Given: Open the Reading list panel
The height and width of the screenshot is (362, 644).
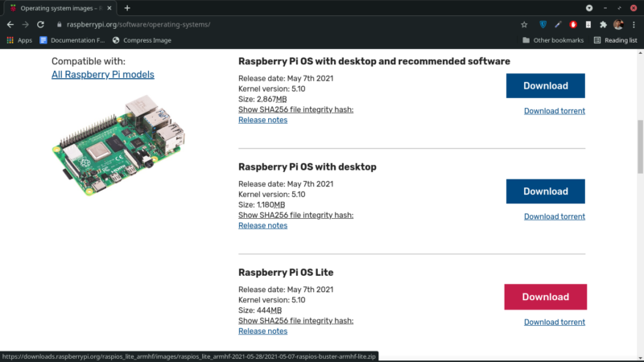Looking at the screenshot, I should point(615,40).
